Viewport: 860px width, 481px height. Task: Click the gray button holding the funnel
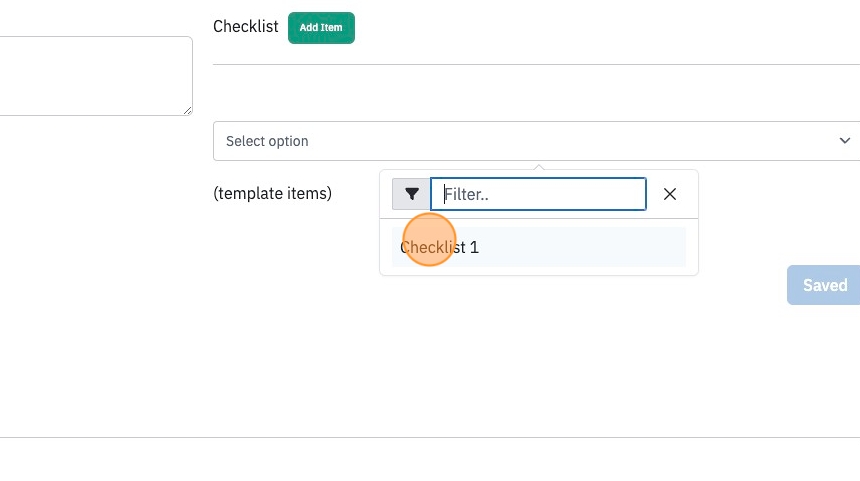411,194
